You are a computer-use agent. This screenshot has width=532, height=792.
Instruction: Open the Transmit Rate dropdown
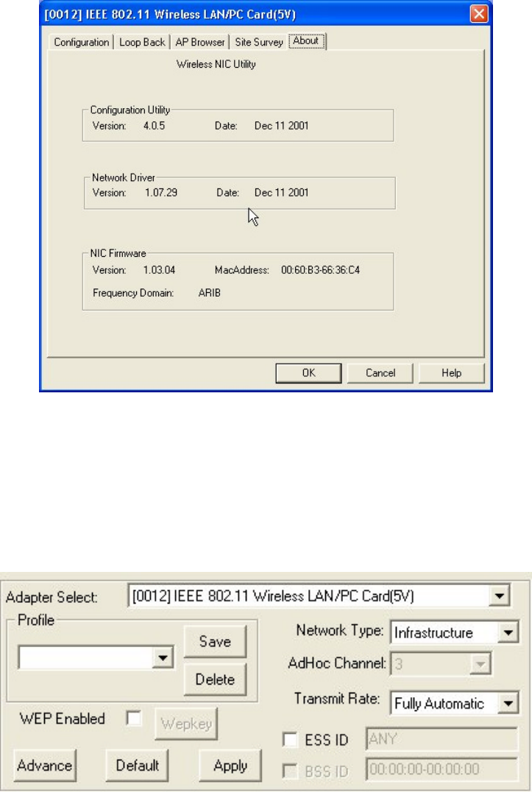pos(508,703)
